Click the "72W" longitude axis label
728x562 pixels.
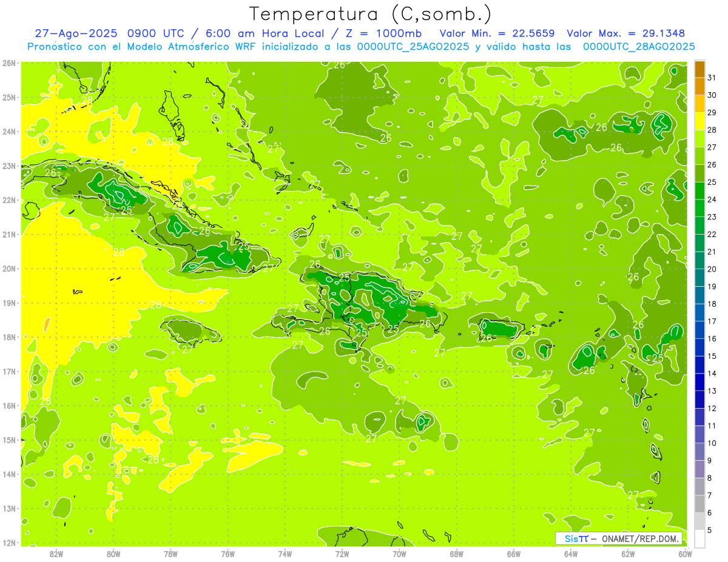coord(342,554)
